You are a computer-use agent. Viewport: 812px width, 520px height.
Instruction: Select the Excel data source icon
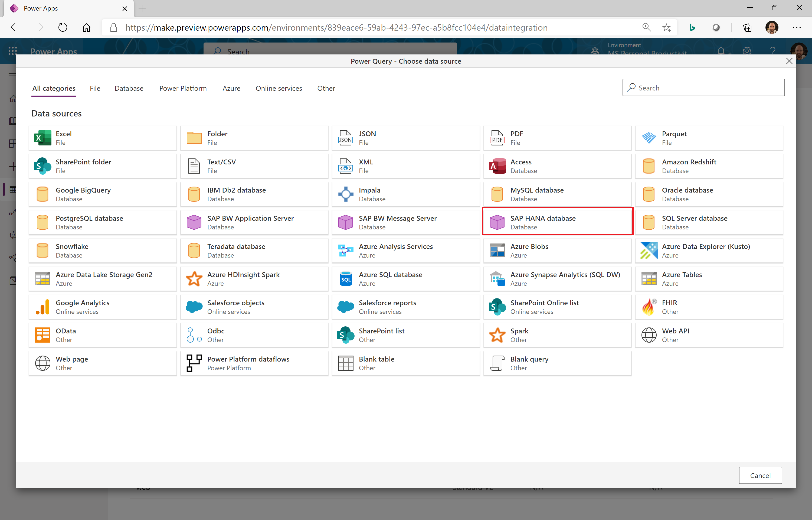tap(42, 138)
